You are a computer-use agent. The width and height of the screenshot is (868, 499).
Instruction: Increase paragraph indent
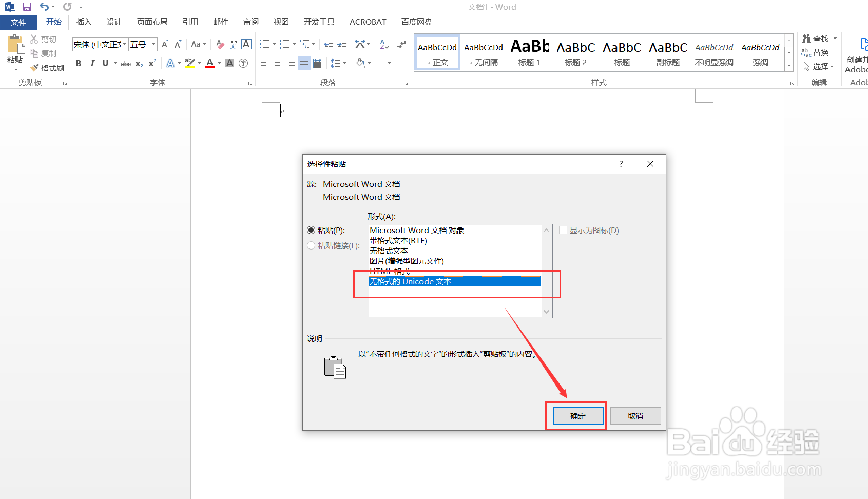pyautogui.click(x=342, y=44)
